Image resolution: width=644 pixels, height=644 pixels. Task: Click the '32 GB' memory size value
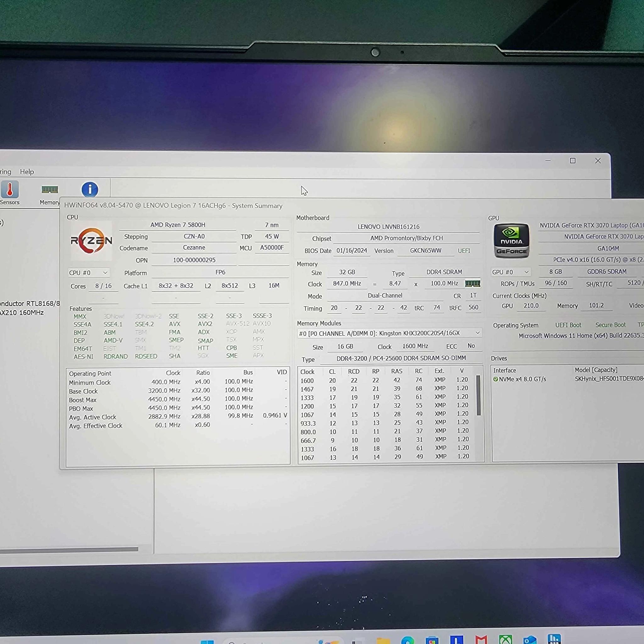347,272
